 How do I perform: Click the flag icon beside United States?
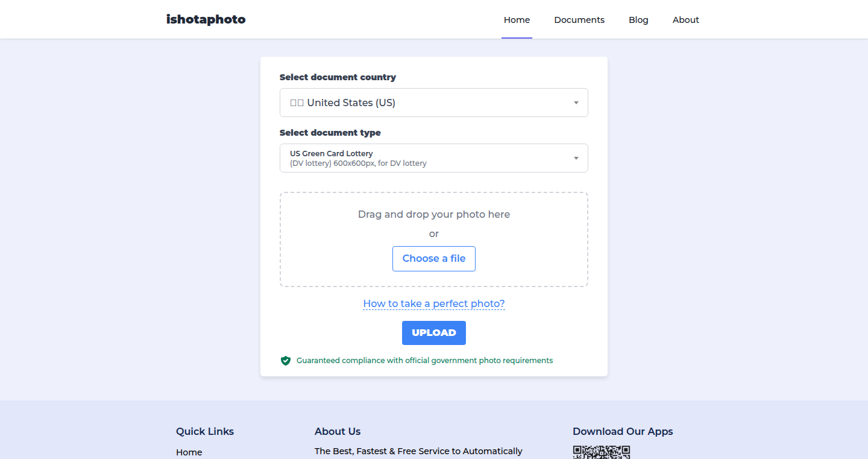pos(297,103)
